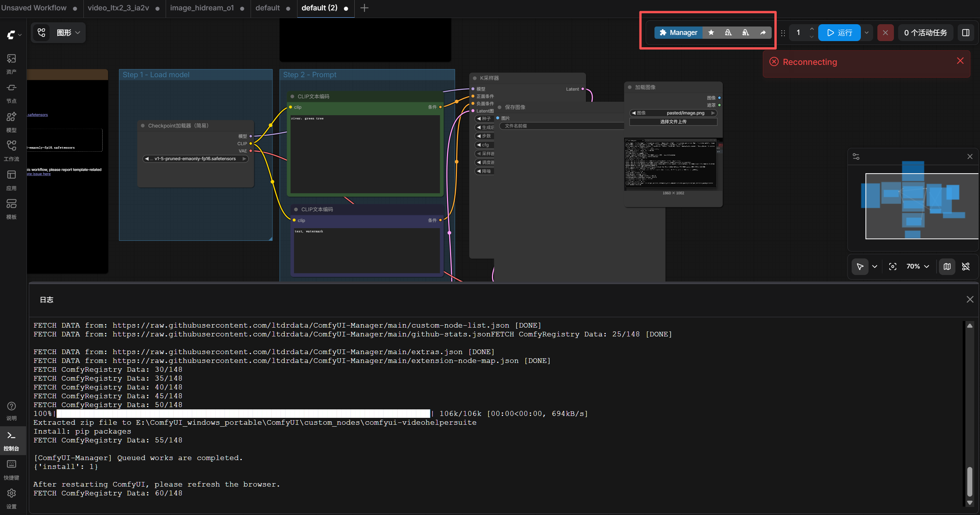Collapse the K采样器 node via its dot
This screenshot has height=515, width=980.
pyautogui.click(x=475, y=78)
